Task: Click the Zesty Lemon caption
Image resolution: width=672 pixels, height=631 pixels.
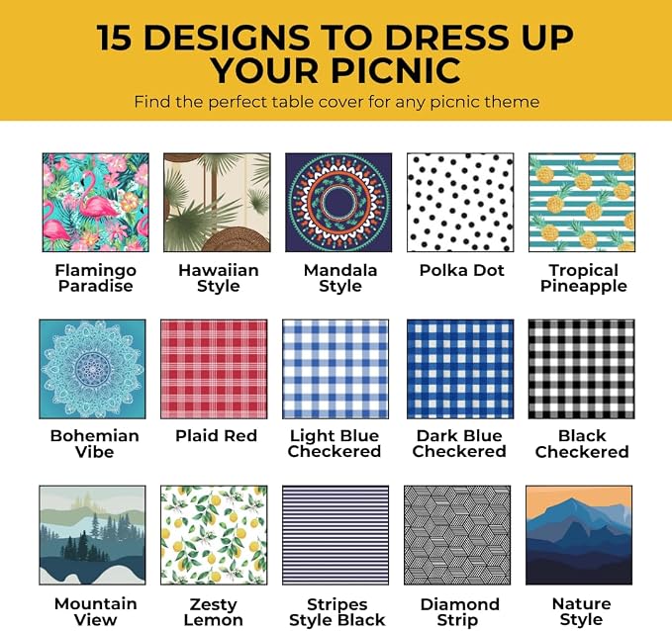Action: click(x=214, y=612)
